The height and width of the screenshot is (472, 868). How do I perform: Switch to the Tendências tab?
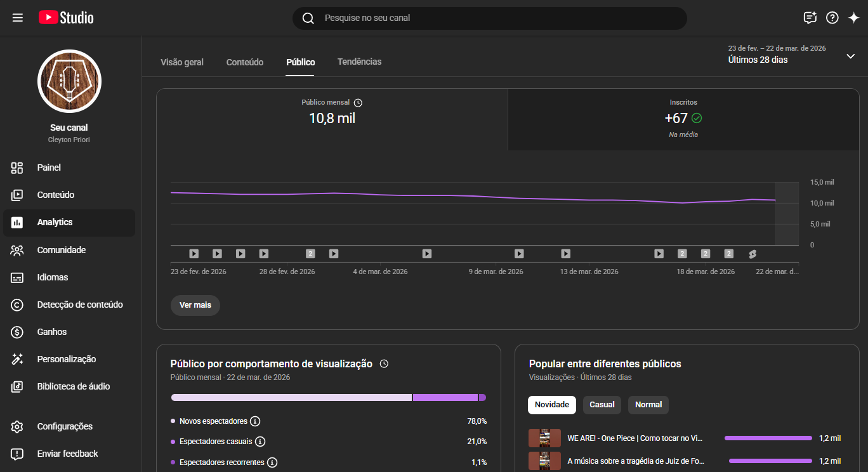pos(359,62)
